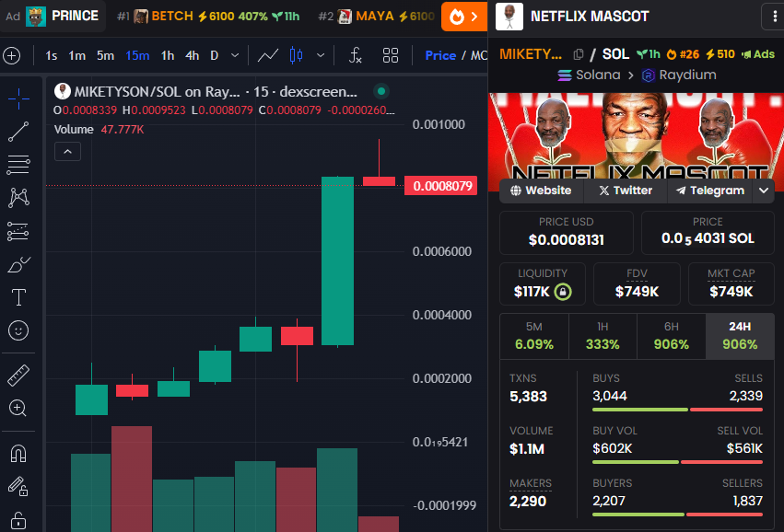
Task: Toggle lock all drawings padlock
Action: coord(18,520)
